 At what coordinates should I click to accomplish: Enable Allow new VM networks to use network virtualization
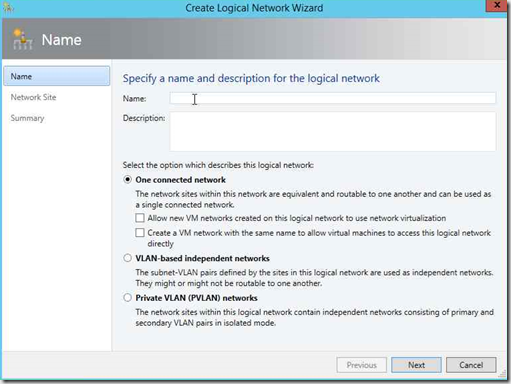click(x=140, y=218)
